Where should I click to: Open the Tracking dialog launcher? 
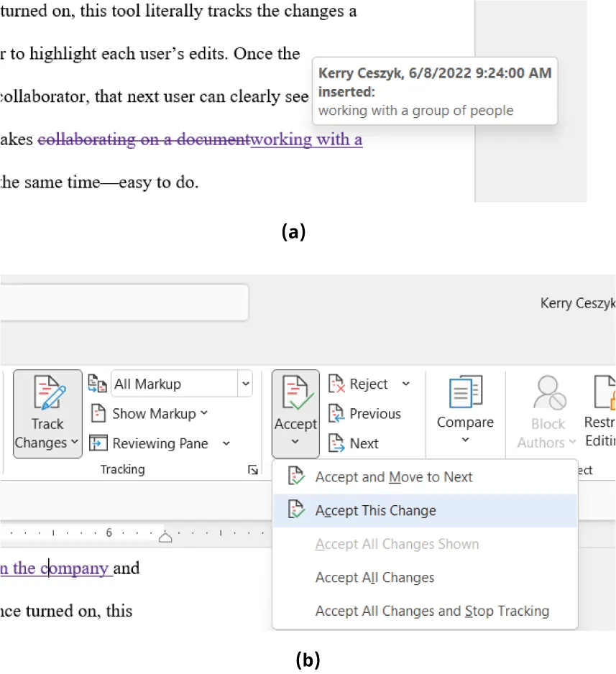point(252,469)
